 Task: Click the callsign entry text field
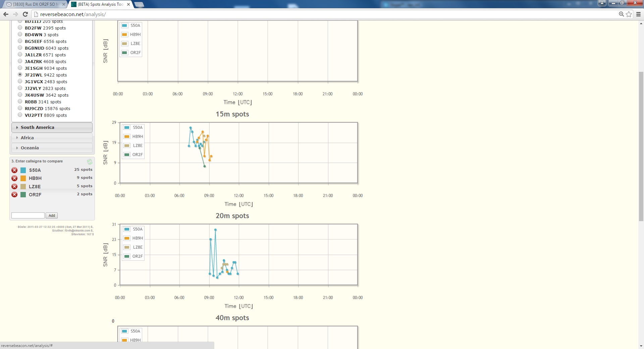[28, 215]
